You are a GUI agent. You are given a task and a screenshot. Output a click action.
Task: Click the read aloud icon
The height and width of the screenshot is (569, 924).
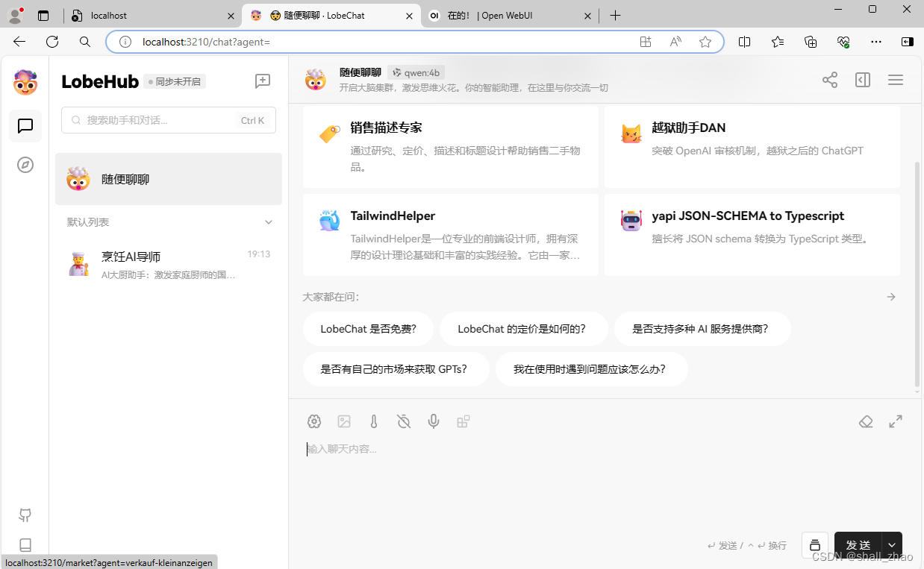pyautogui.click(x=675, y=42)
